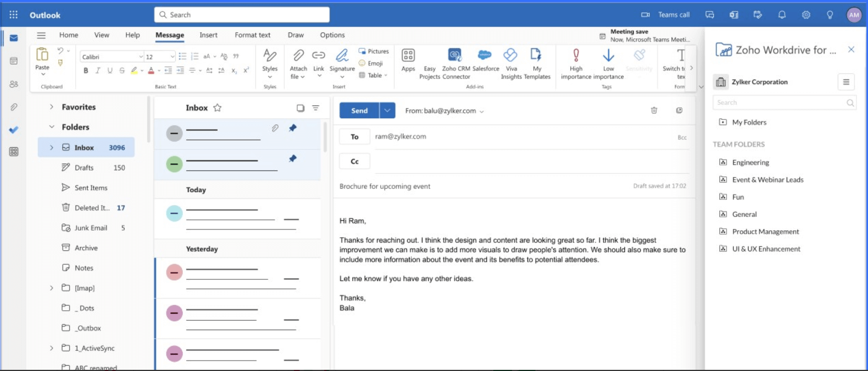Screen dimensions: 868x371
Task: Open the font color picker
Action: click(x=151, y=70)
